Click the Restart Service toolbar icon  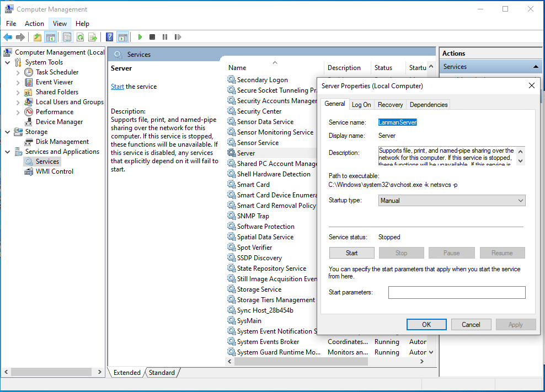(x=178, y=37)
